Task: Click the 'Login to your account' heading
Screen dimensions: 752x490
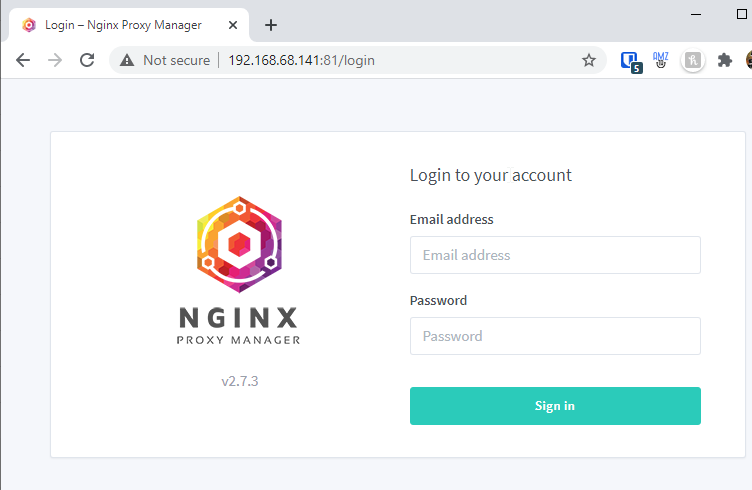Action: click(x=491, y=175)
